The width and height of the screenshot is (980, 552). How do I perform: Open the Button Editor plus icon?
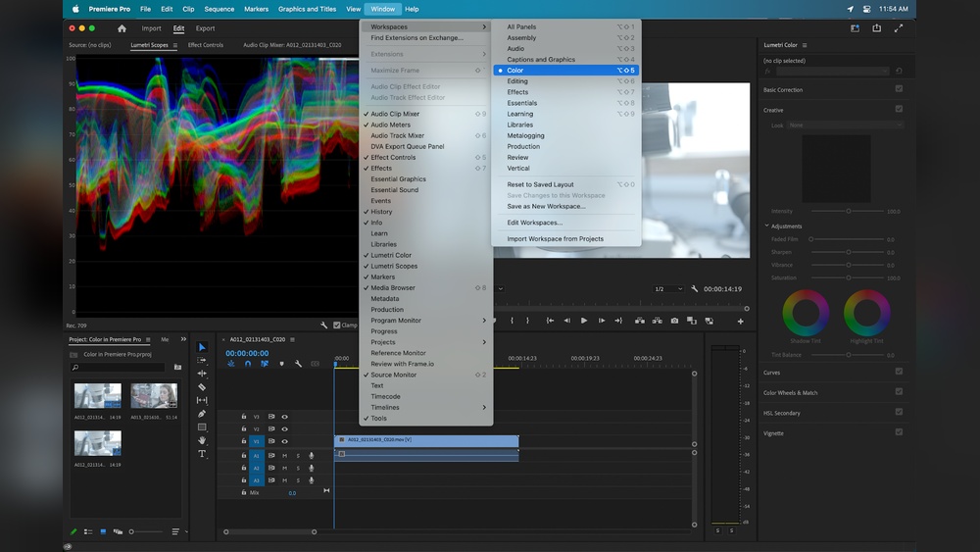[x=741, y=322]
